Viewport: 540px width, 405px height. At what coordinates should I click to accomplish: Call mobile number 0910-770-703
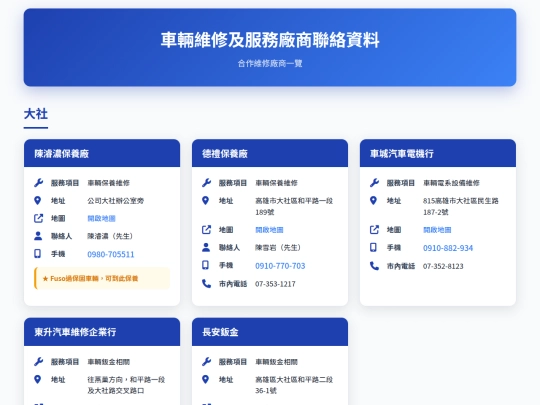pos(280,266)
